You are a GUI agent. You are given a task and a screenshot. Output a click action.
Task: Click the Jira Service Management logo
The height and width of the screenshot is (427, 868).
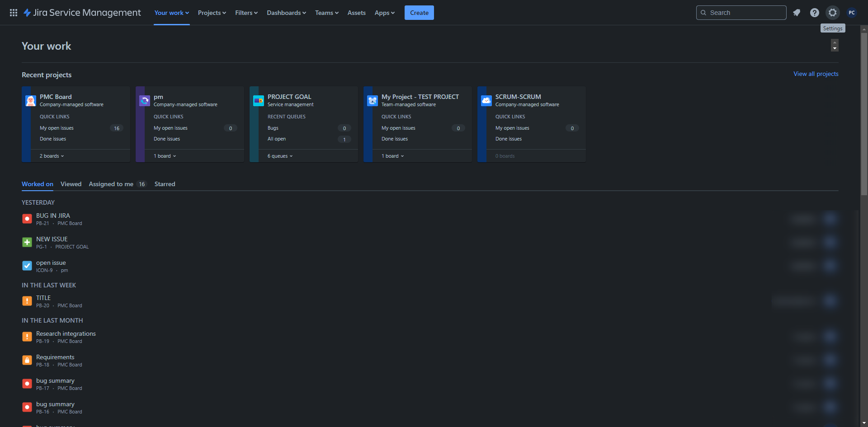(82, 13)
